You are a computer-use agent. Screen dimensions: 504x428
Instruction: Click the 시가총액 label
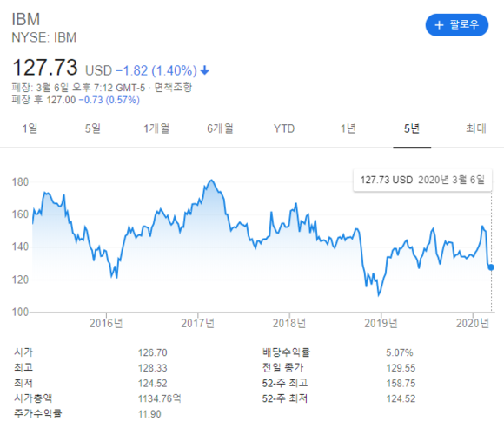point(33,398)
